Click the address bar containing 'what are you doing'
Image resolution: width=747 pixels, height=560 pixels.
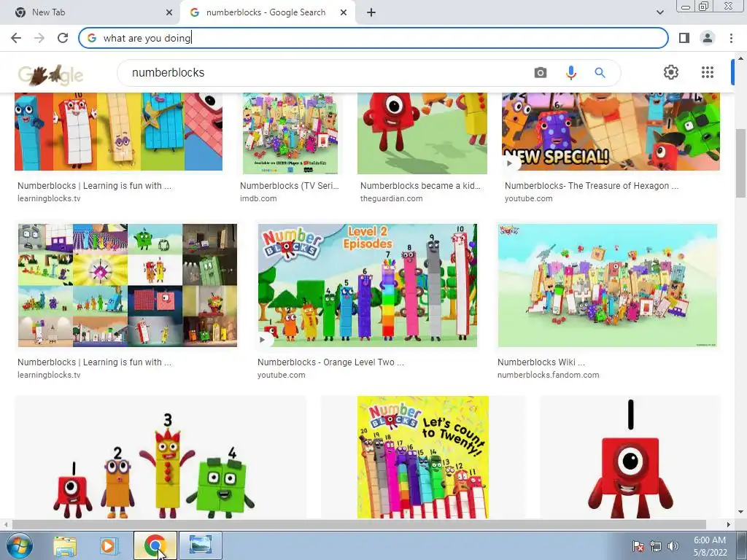click(x=373, y=38)
